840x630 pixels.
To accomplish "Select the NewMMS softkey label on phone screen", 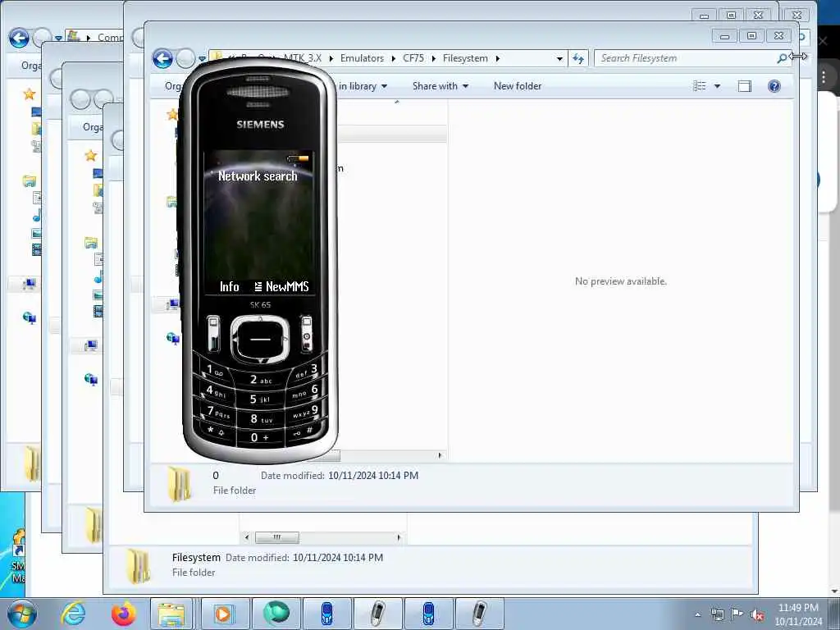I will pos(282,287).
